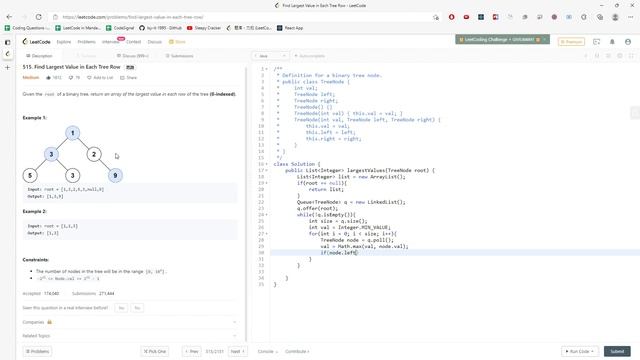The height and width of the screenshot is (360, 640).
Task: Switch to the Submissions tab
Action: tap(179, 56)
